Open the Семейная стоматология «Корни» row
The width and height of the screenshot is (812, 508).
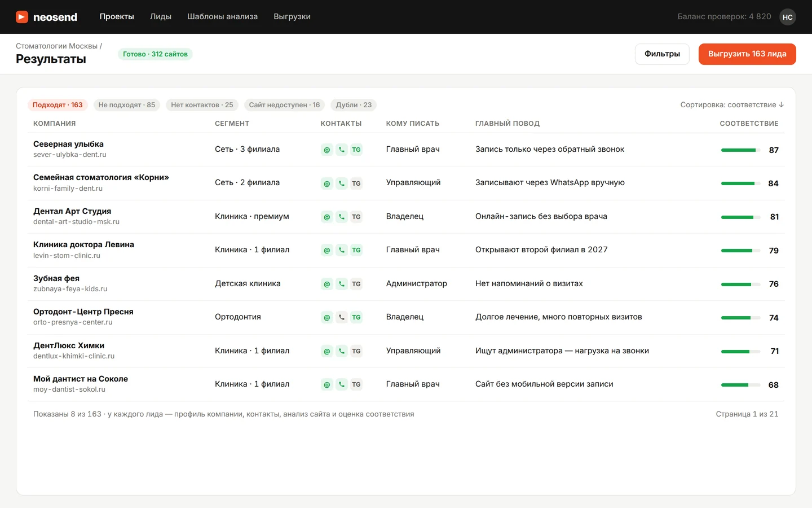coord(406,183)
